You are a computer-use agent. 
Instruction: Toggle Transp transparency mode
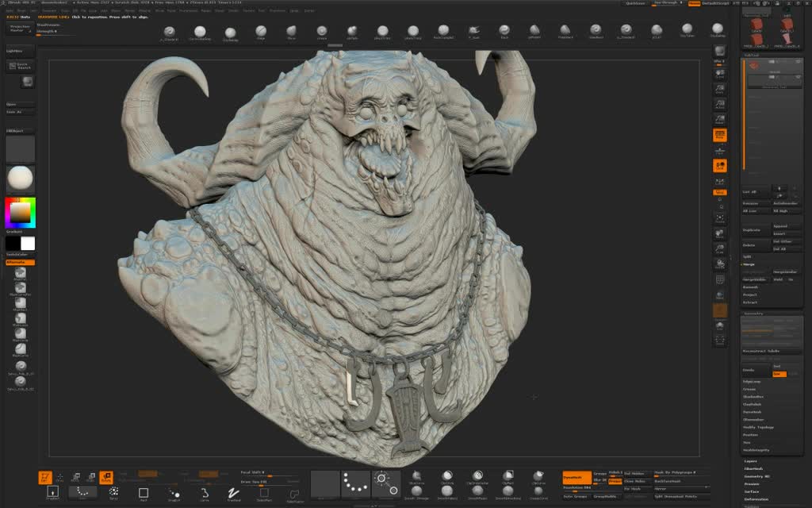[720, 295]
